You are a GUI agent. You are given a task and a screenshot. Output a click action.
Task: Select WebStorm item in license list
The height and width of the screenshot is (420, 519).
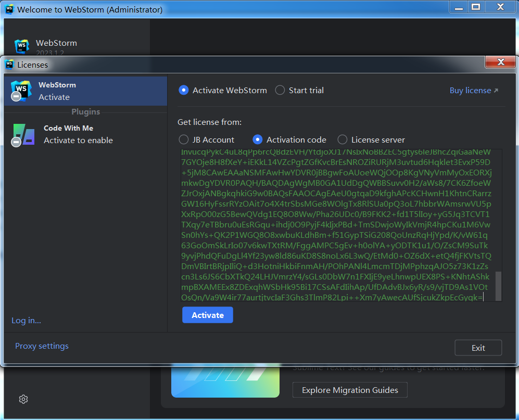pos(85,91)
